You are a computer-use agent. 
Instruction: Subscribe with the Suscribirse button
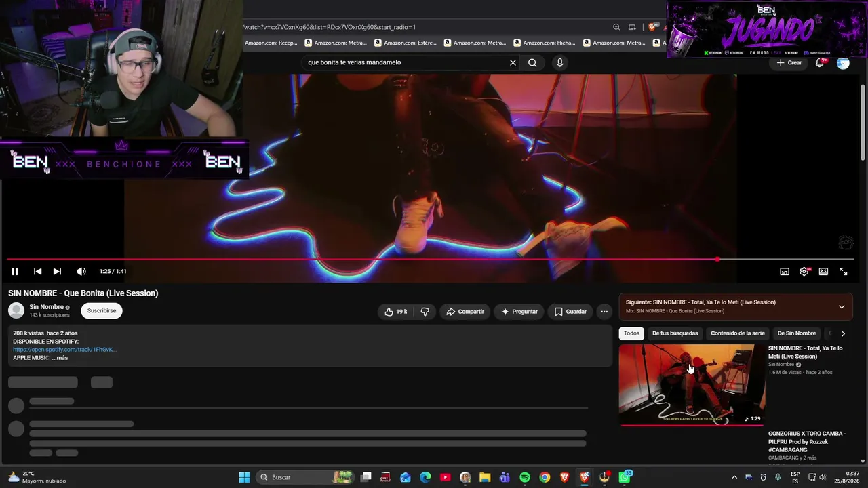coord(102,310)
